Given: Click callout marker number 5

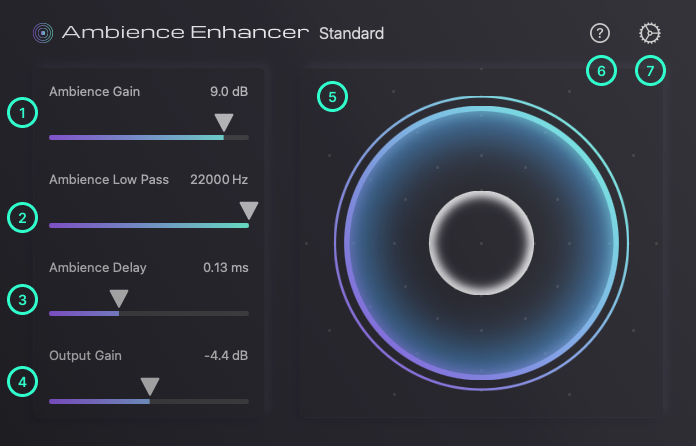Looking at the screenshot, I should [332, 97].
